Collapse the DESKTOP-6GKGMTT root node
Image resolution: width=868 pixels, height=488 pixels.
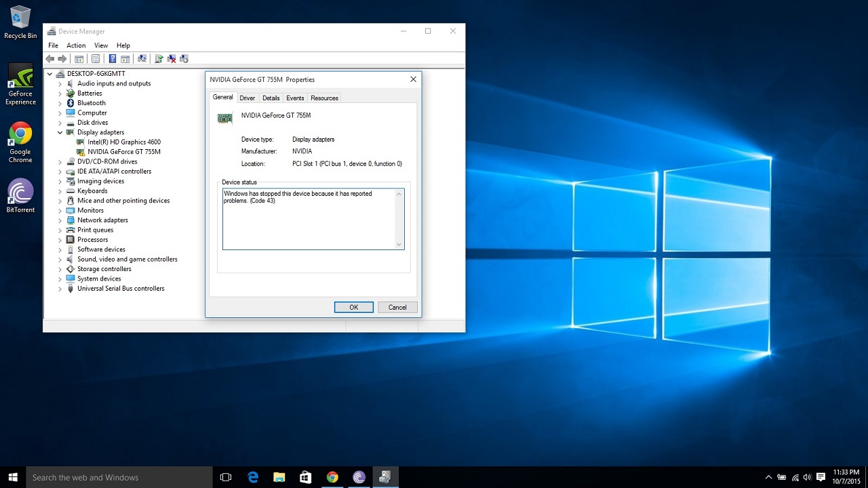(50, 74)
